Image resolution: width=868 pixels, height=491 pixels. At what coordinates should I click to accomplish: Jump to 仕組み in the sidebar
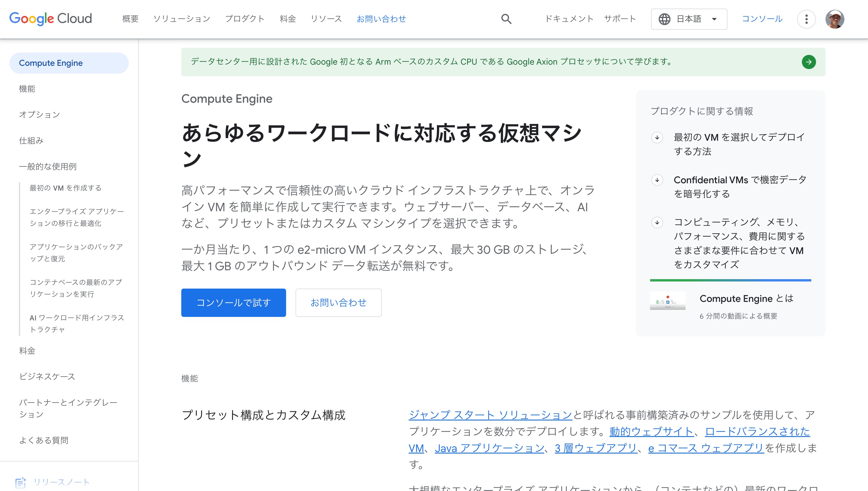coord(31,141)
